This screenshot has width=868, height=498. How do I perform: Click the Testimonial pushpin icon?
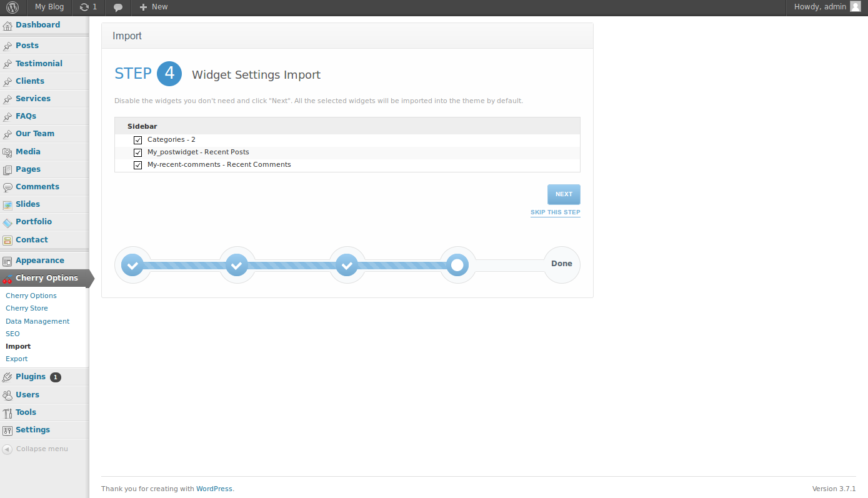click(7, 64)
